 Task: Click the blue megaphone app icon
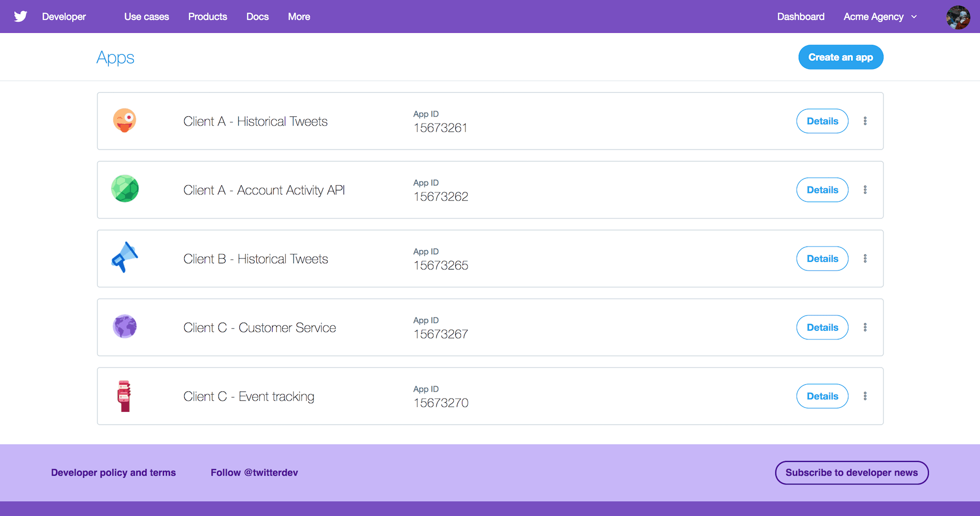(125, 257)
